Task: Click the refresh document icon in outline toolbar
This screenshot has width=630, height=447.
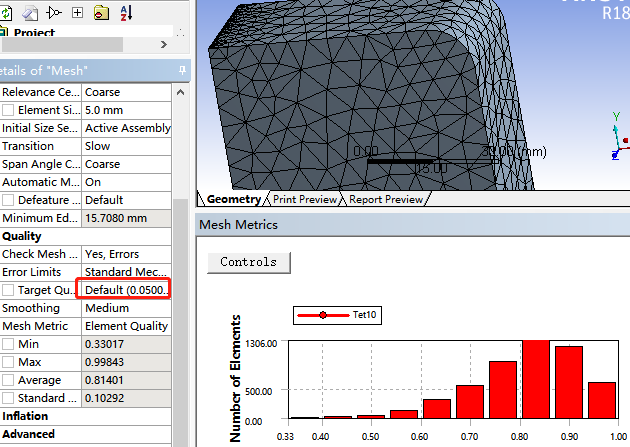Action: click(6, 13)
